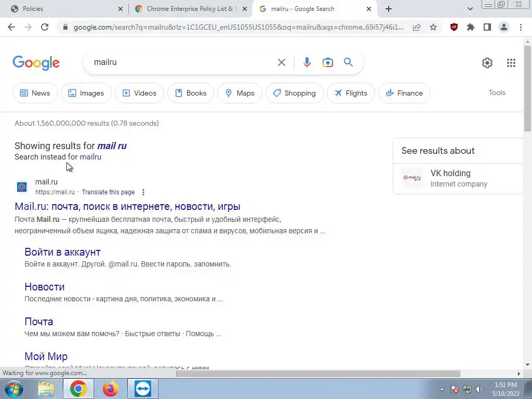This screenshot has width=532, height=399.
Task: Search by image with the camera icon
Action: [327, 62]
